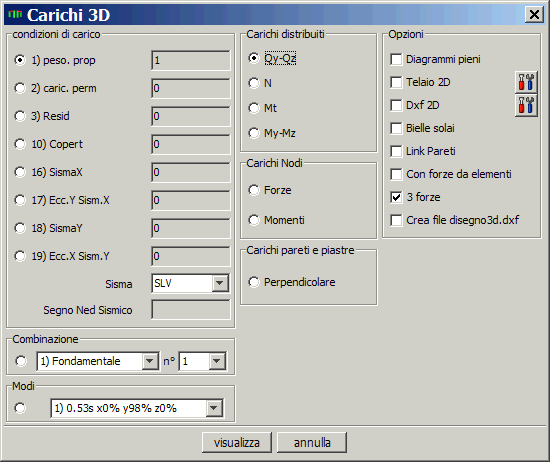Viewport: 550px width, 462px height.
Task: Select Momenti under Carichi Nodi
Action: 254,220
